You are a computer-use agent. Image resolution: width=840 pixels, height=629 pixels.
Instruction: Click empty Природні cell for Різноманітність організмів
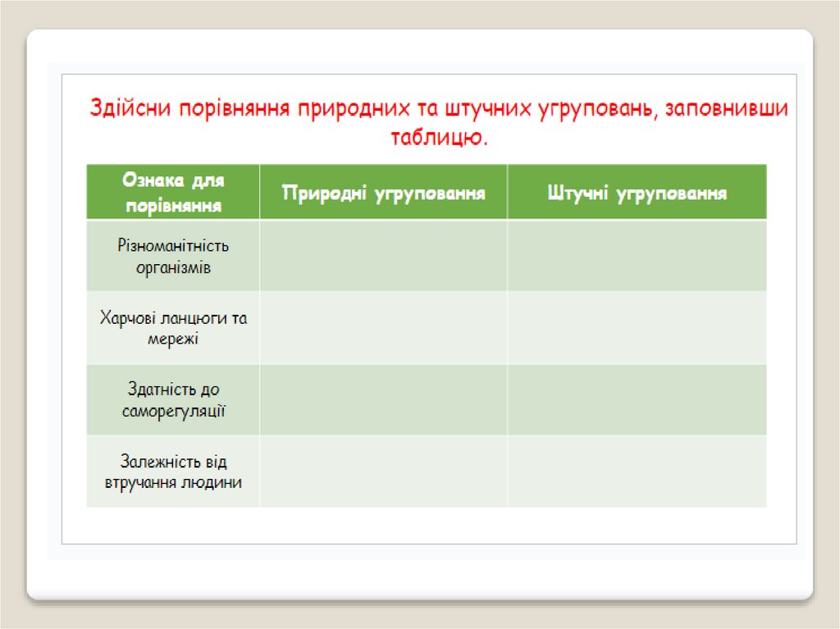(x=384, y=256)
